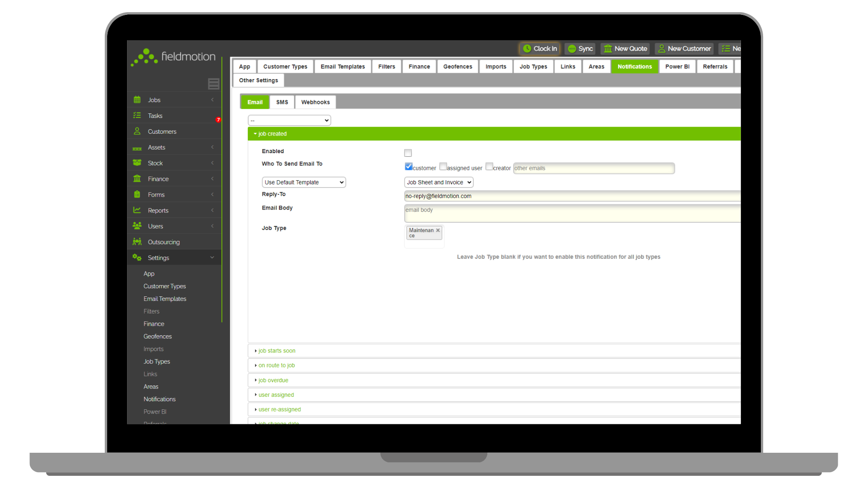868x488 pixels.
Task: Click the Assets sidebar icon
Action: tap(137, 147)
